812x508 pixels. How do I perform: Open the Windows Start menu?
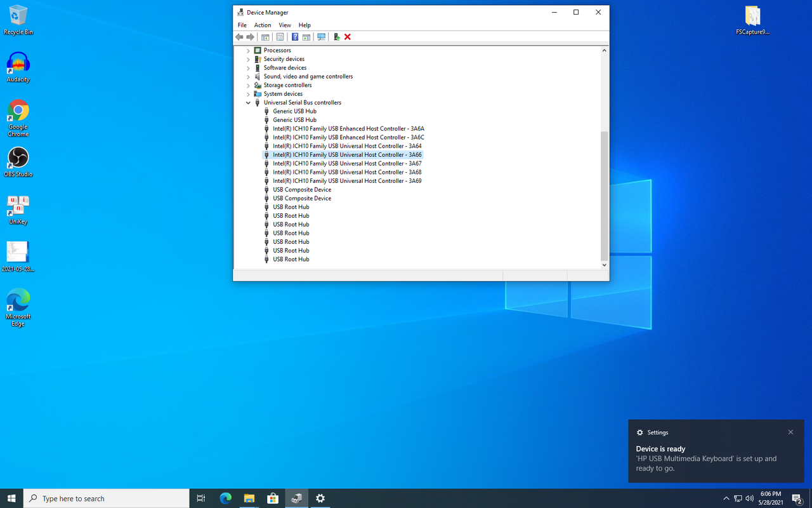point(11,498)
